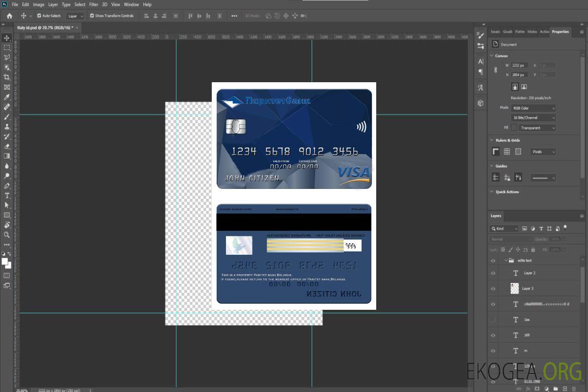588x392 pixels.
Task: Select the Path Selection tool
Action: point(7,205)
